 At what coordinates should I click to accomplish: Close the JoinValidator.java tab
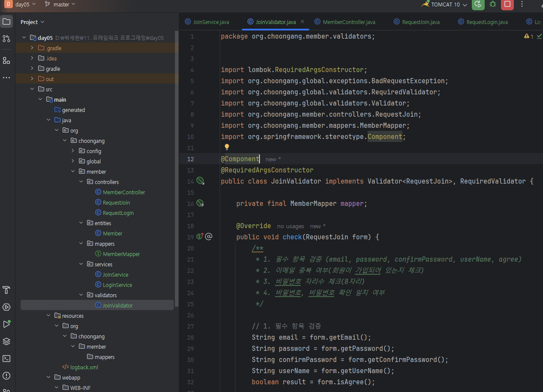302,21
